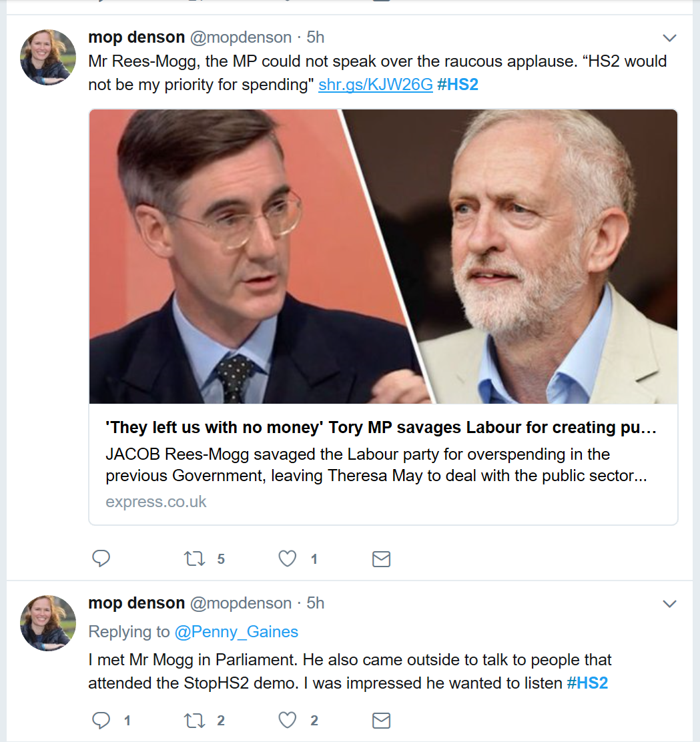This screenshot has height=742, width=700.
Task: Click the envelope icon on the bottom tweet
Action: point(381,721)
